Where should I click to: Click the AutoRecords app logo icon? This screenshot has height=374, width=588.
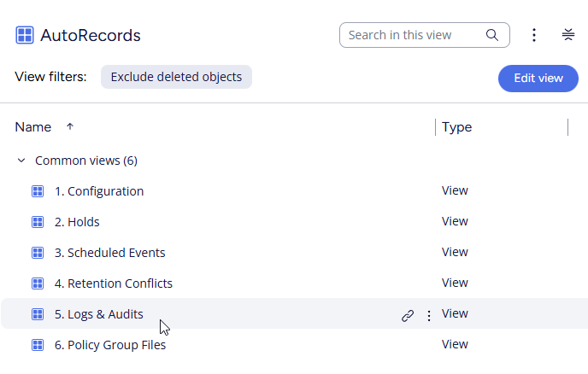pyautogui.click(x=25, y=35)
